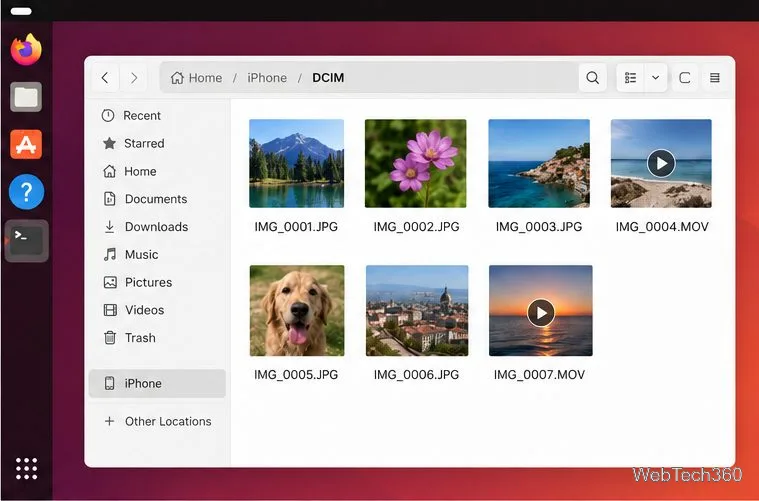Image resolution: width=759 pixels, height=501 pixels.
Task: Show Applications grid in the dock
Action: point(26,468)
